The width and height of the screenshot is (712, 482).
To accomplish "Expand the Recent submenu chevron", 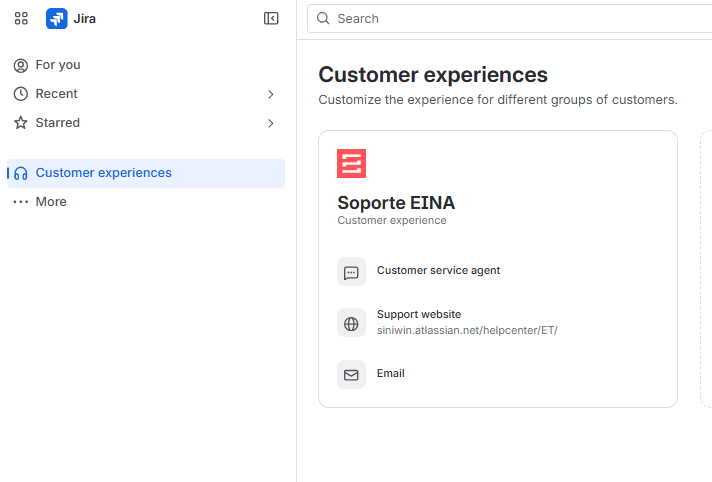I will coord(270,94).
